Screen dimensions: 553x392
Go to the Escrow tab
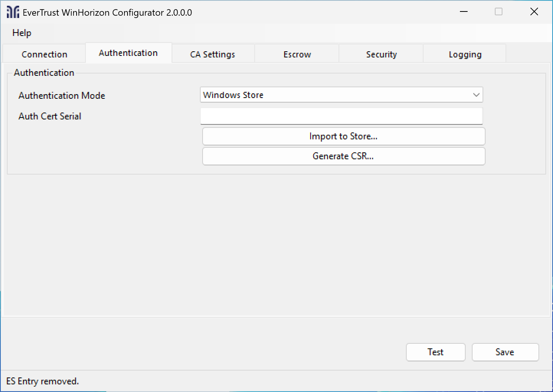click(297, 54)
